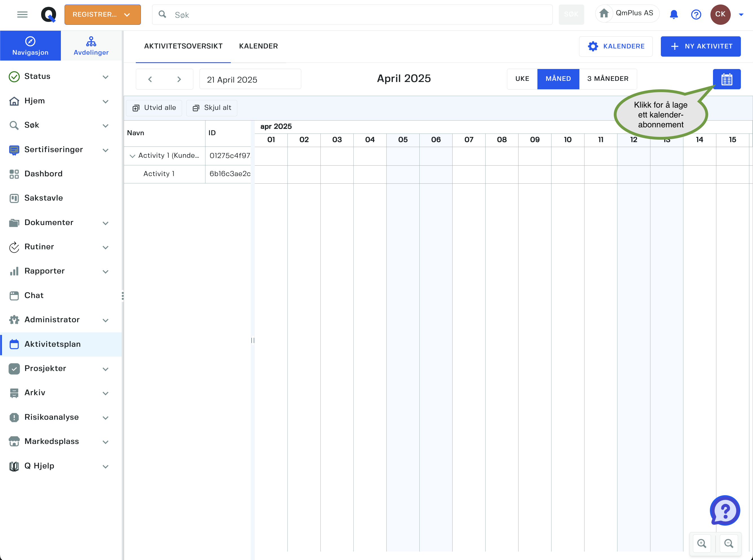Switch to KALENDER tab

point(258,46)
